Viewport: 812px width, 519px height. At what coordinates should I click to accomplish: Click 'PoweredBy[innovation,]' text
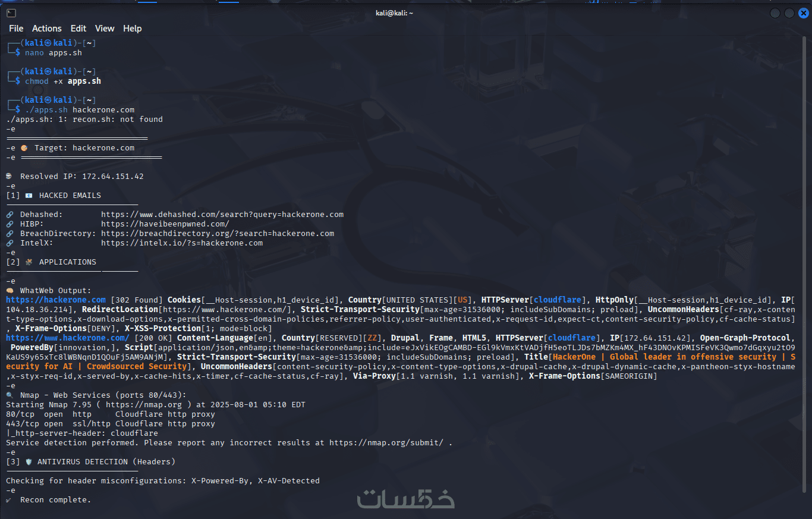(63, 348)
